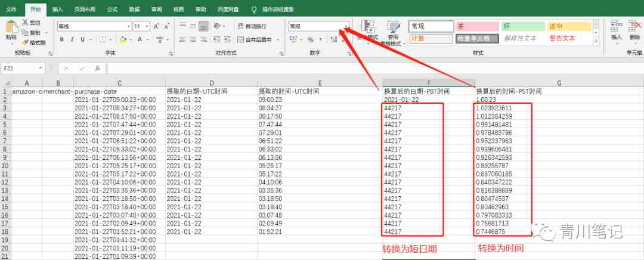Switch to the 插入 (Insert) ribbon tab
The width and height of the screenshot is (644, 260).
(58, 9)
